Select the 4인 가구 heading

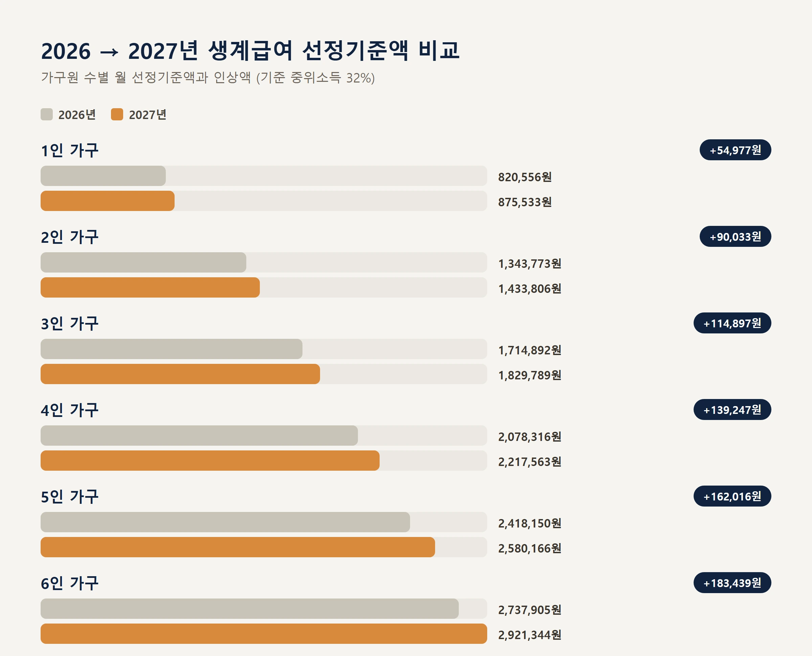70,410
